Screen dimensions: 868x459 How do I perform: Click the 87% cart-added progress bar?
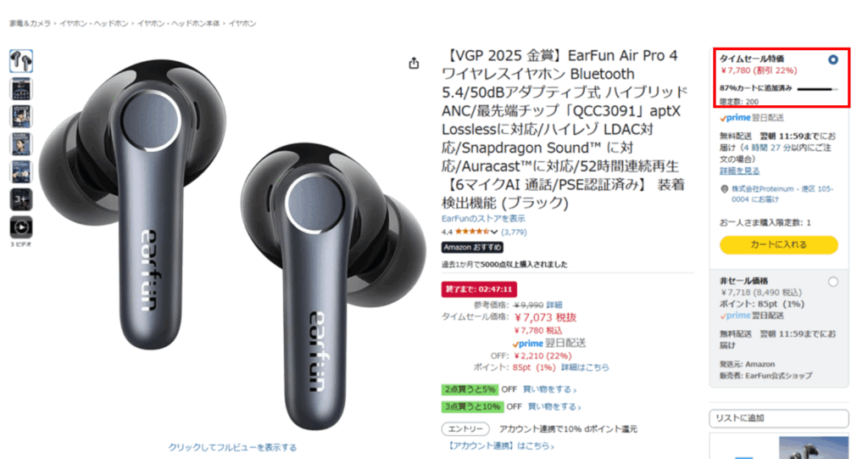pos(818,89)
